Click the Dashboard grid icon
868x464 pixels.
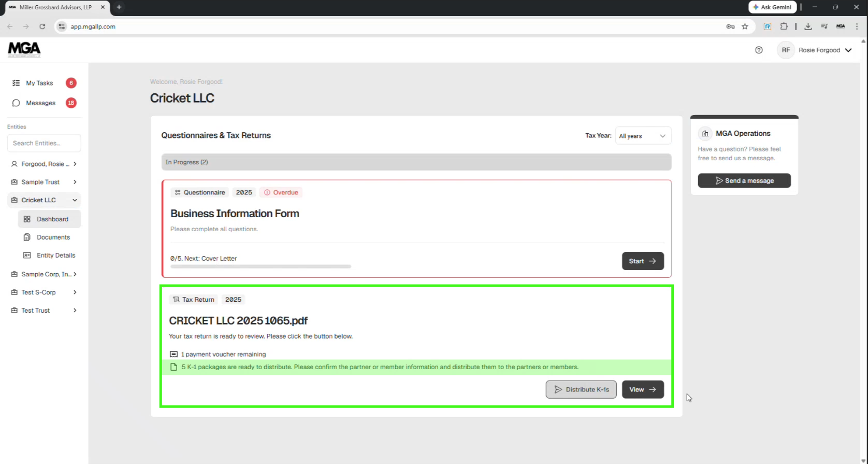[x=27, y=219]
